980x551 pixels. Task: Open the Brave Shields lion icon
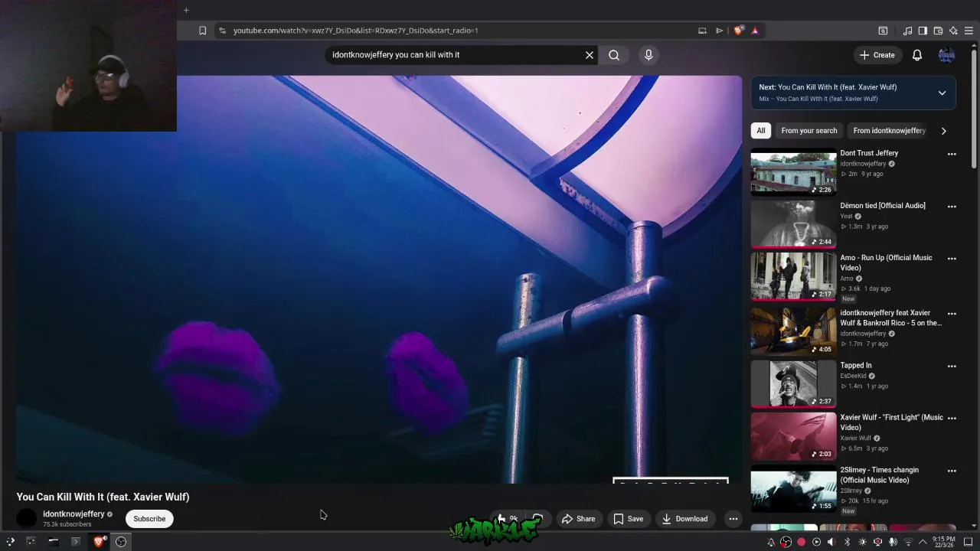click(x=738, y=31)
